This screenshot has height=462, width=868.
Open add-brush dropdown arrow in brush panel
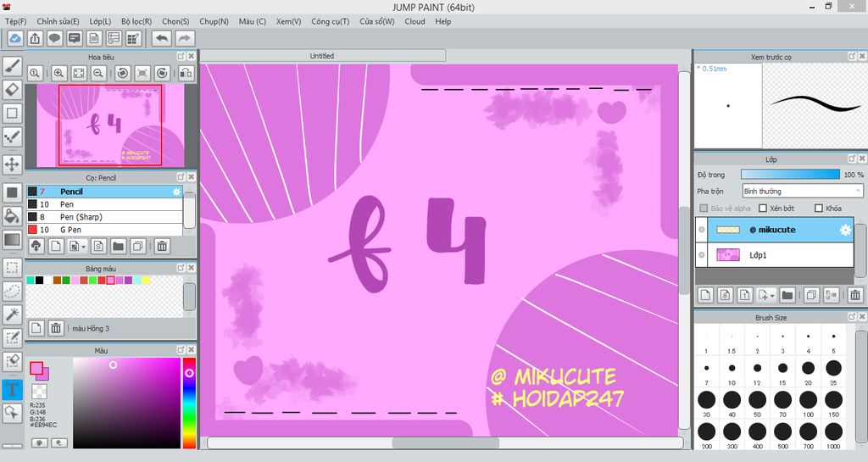(x=84, y=247)
